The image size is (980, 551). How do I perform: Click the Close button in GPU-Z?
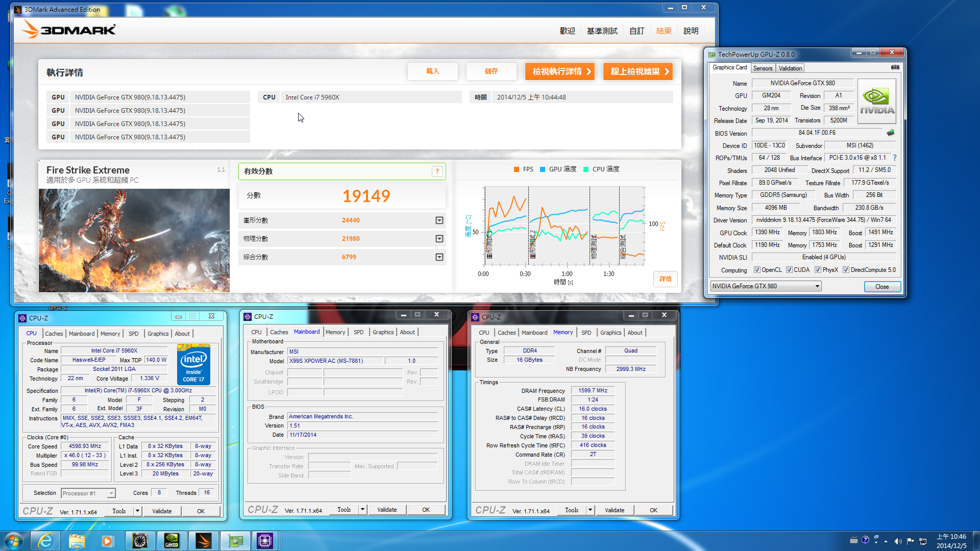[x=882, y=287]
